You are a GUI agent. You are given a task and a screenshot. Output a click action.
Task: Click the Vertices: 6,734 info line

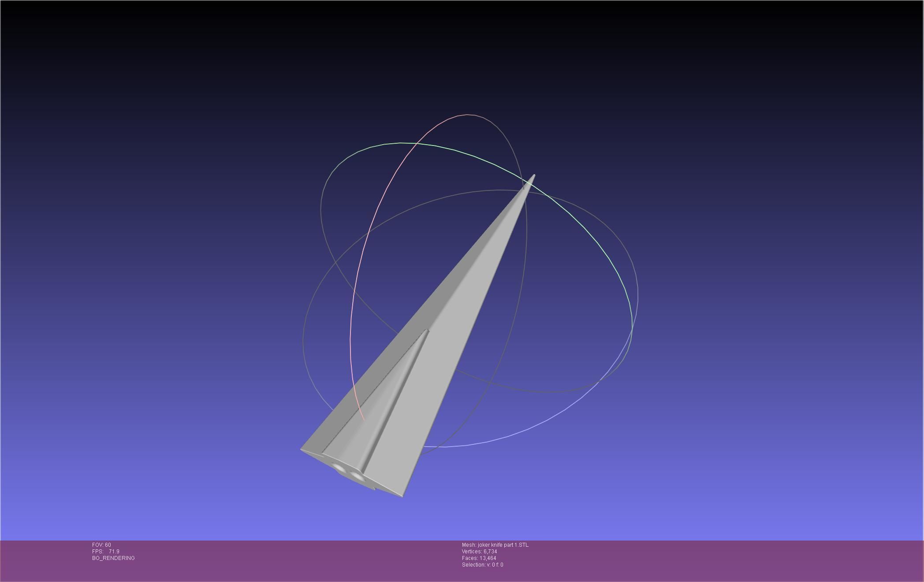click(479, 552)
